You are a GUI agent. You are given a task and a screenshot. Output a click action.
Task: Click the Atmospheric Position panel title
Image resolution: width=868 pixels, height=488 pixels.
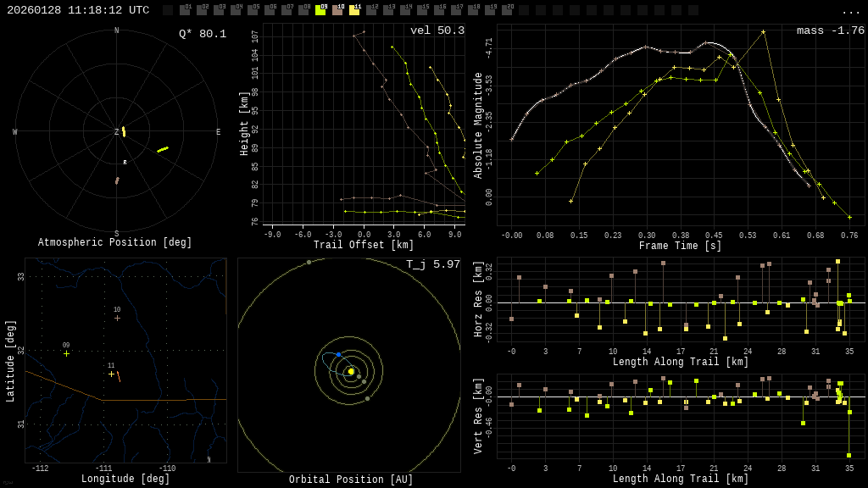(x=114, y=242)
